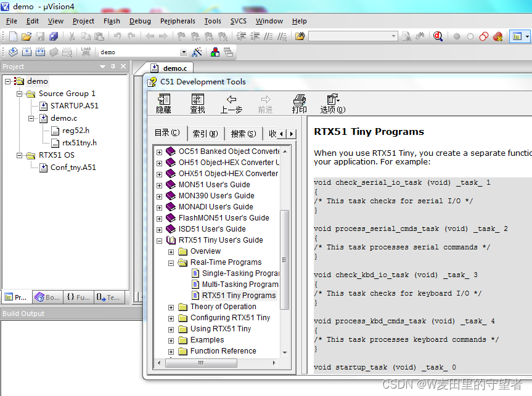Collapse the RTX51 Tiny User's Guide book
Viewport: 532px width, 396px height.
click(x=159, y=241)
